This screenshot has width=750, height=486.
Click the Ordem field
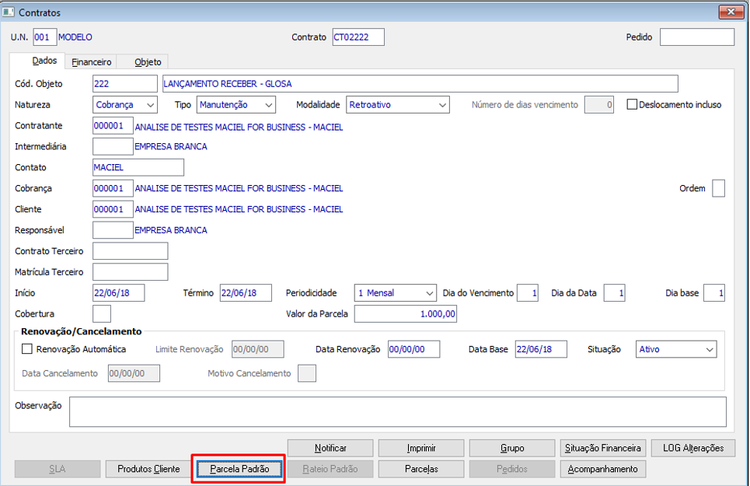(718, 188)
